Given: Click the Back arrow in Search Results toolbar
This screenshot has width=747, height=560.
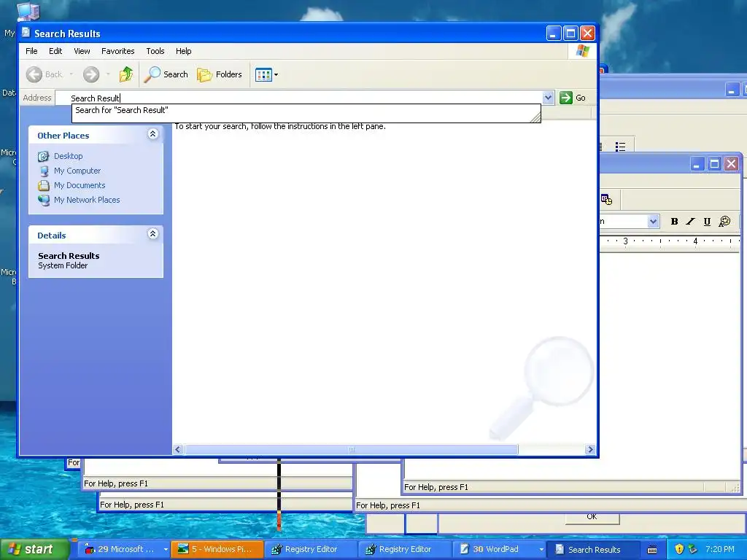Looking at the screenshot, I should [34, 74].
